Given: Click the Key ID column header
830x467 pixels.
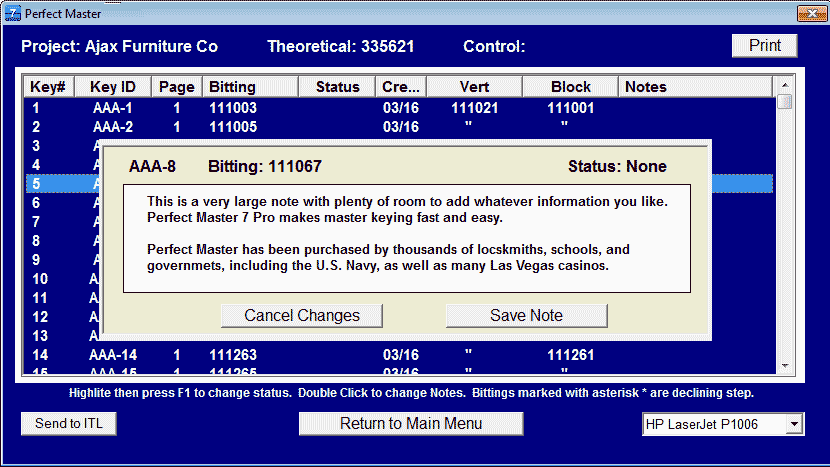Looking at the screenshot, I should pos(113,87).
